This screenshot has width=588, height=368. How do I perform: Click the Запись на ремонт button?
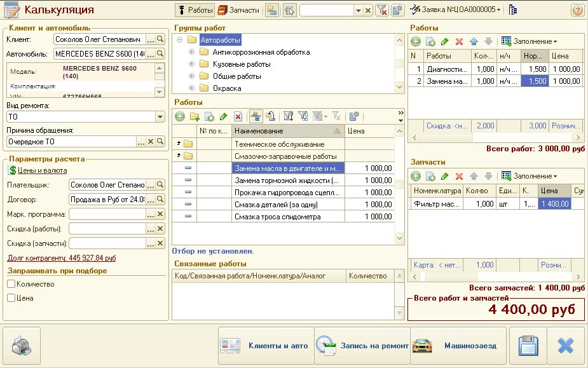[362, 346]
